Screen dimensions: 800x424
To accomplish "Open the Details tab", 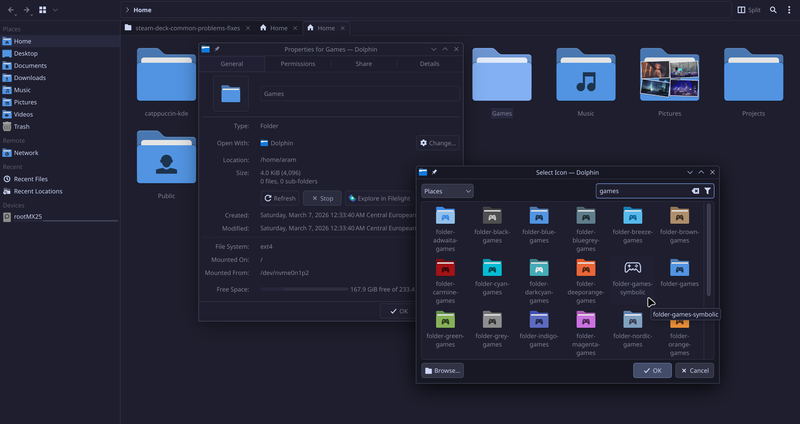I will 430,64.
